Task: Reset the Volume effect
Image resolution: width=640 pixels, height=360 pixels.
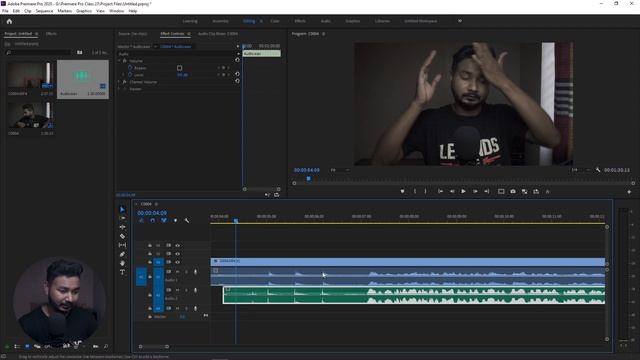Action: click(237, 60)
